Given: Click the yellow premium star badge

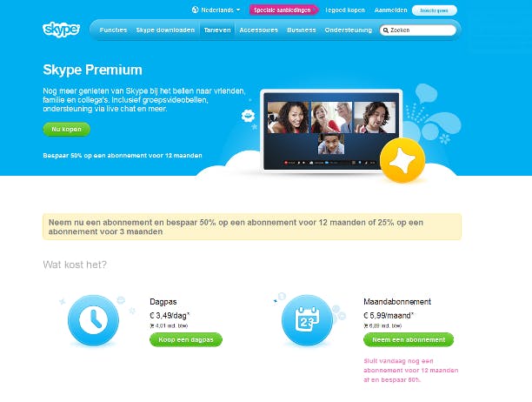Looking at the screenshot, I should [x=402, y=160].
